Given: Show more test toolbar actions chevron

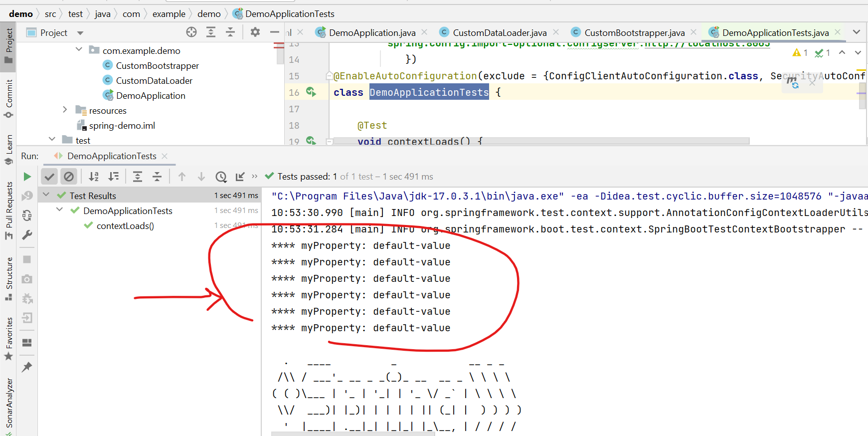Looking at the screenshot, I should click(255, 176).
